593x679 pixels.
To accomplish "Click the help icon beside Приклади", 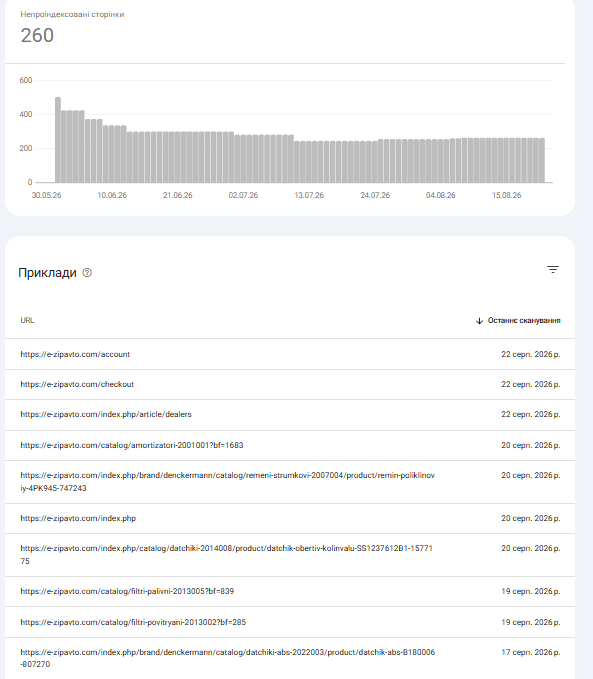I will [x=87, y=273].
